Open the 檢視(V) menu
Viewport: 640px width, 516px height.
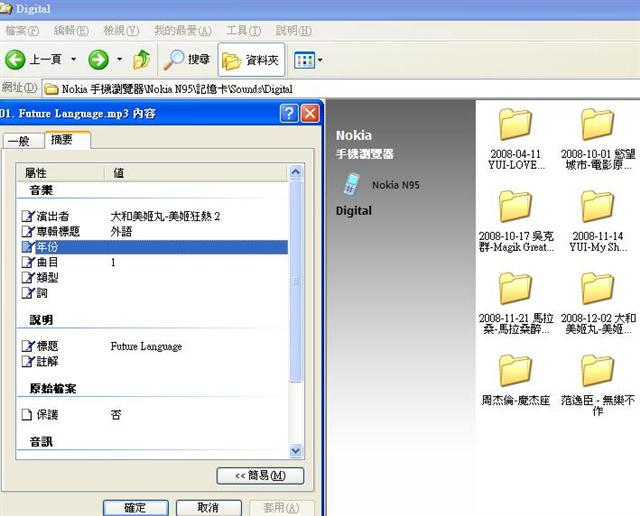pos(121,31)
